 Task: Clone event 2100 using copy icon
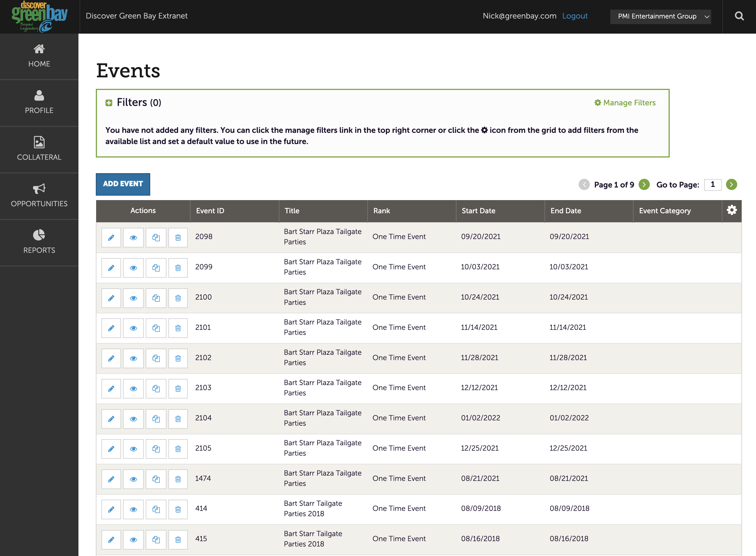[x=156, y=298]
